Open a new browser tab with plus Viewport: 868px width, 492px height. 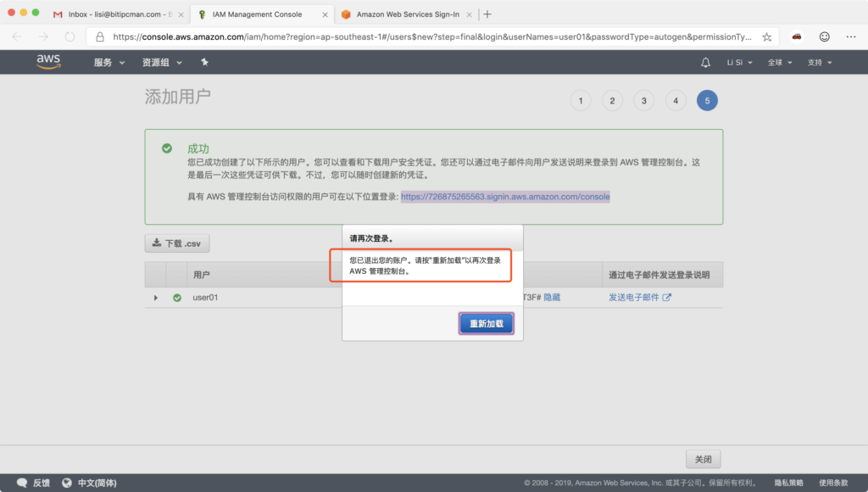click(487, 14)
